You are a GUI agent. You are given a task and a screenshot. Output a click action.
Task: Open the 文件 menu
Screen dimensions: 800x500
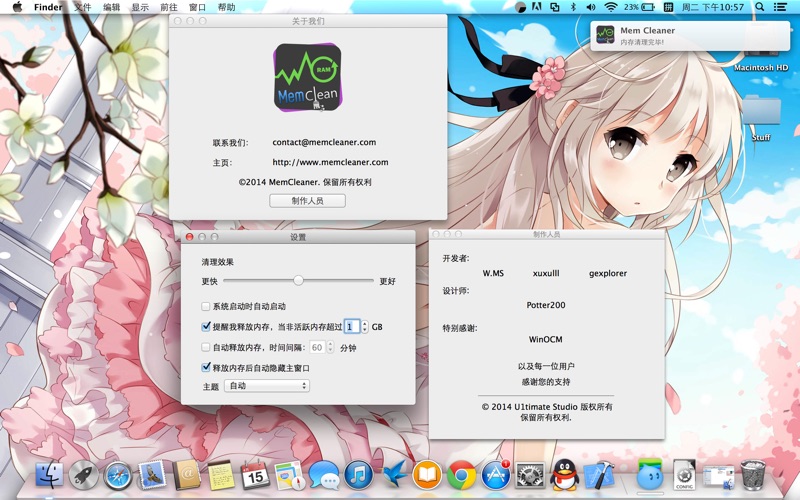[83, 7]
